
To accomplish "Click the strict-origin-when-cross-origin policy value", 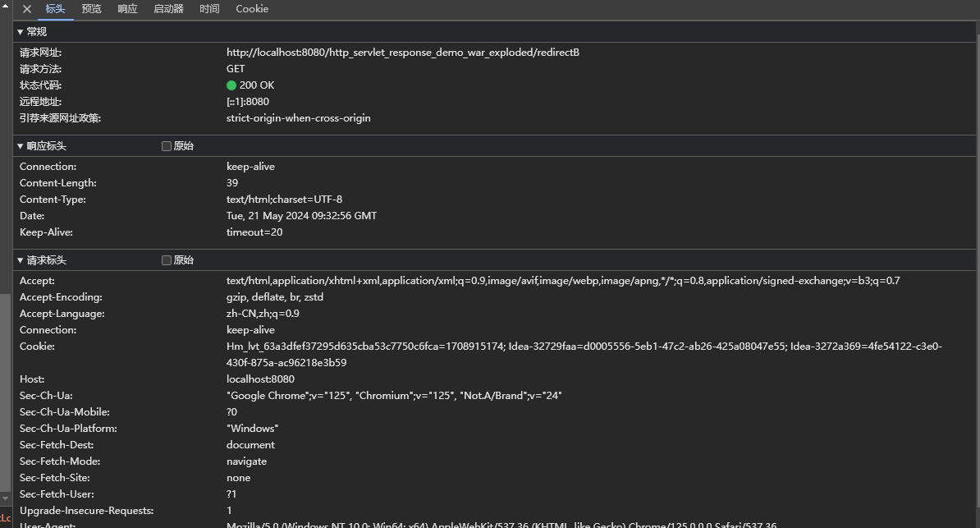I will 298,118.
